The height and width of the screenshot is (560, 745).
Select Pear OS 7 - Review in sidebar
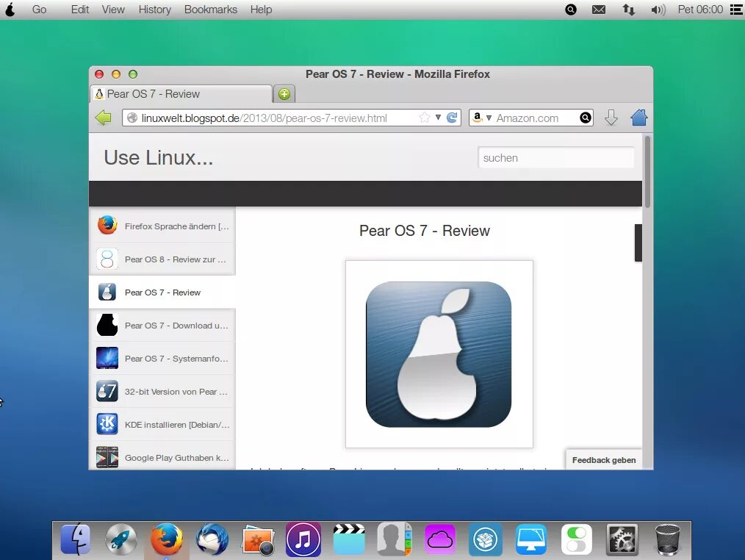(162, 292)
